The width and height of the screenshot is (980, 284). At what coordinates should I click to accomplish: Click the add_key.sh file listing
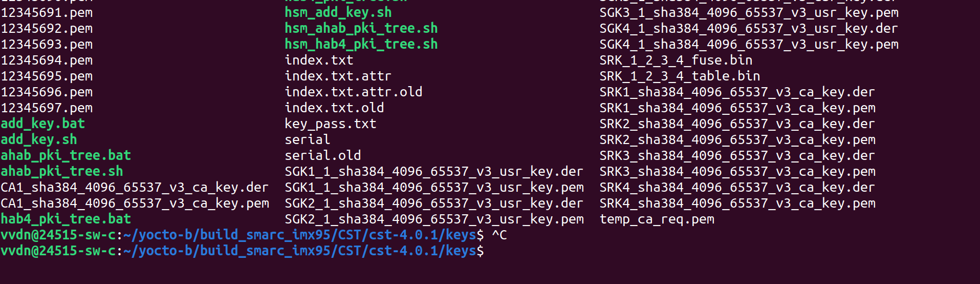(38, 139)
